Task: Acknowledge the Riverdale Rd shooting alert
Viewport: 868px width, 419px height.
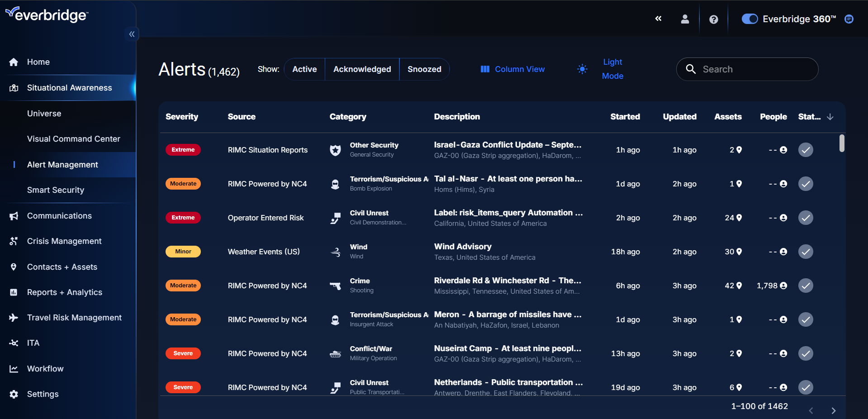Action: [806, 286]
